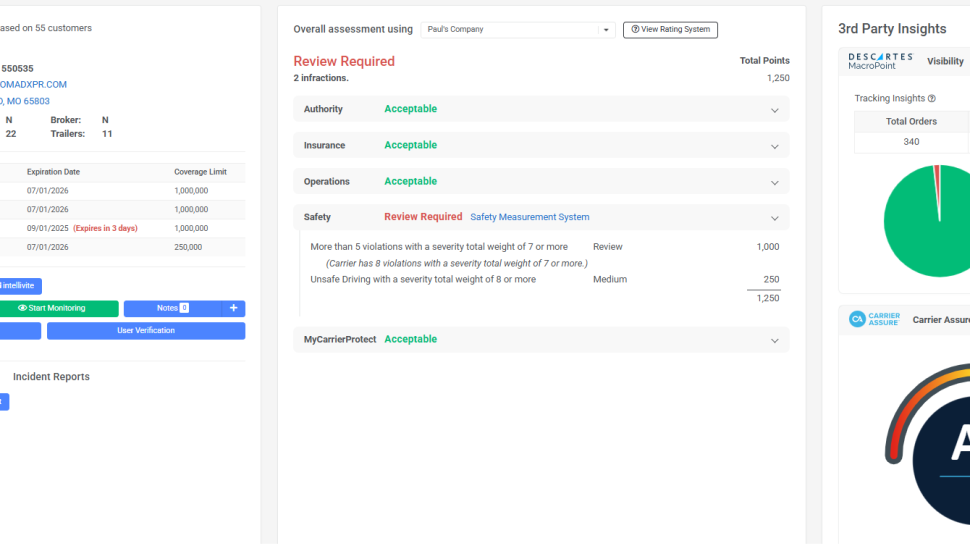970x546 pixels.
Task: Select the Unsafe Driving infraction row text
Action: (423, 279)
